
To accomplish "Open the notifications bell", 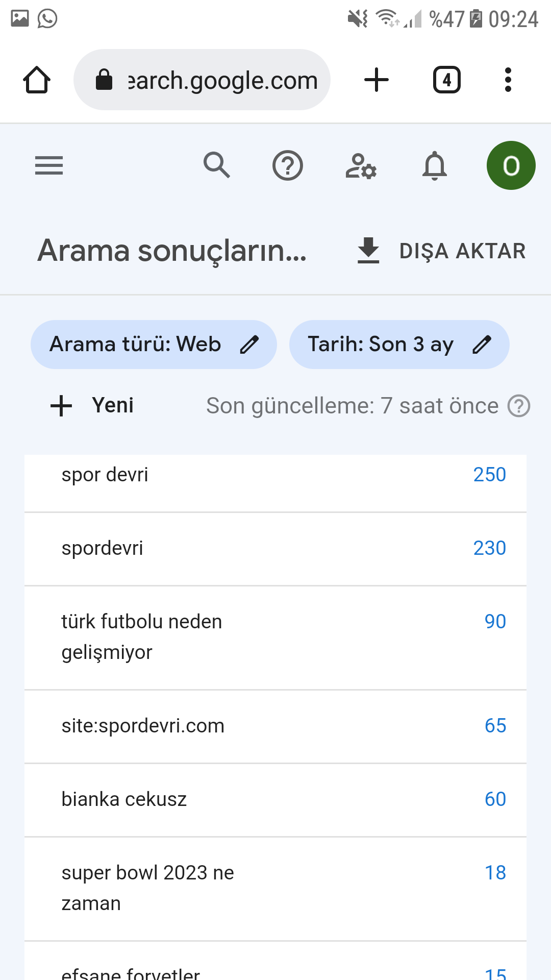I will point(435,165).
